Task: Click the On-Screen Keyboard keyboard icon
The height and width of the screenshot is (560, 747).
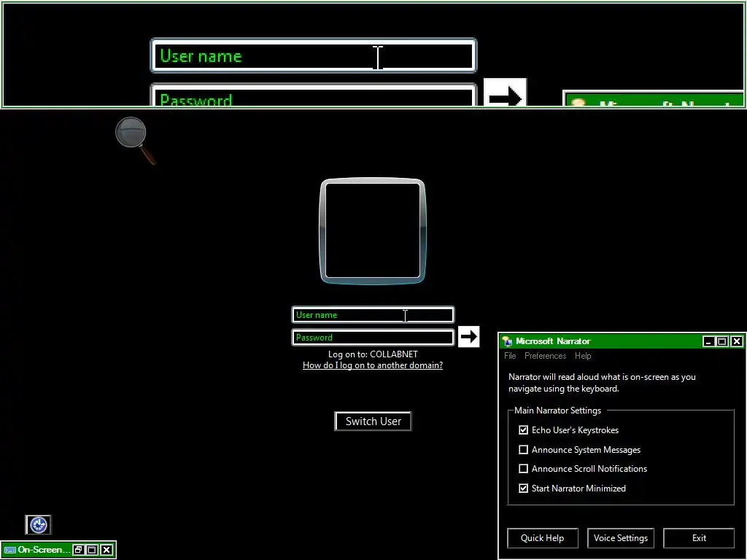Action: click(9, 550)
